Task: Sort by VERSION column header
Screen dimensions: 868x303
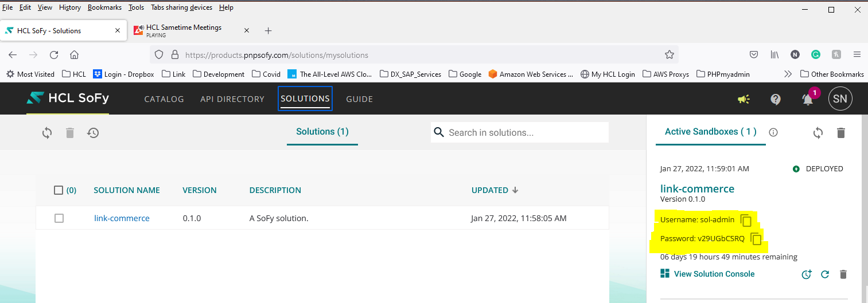Action: coord(200,190)
